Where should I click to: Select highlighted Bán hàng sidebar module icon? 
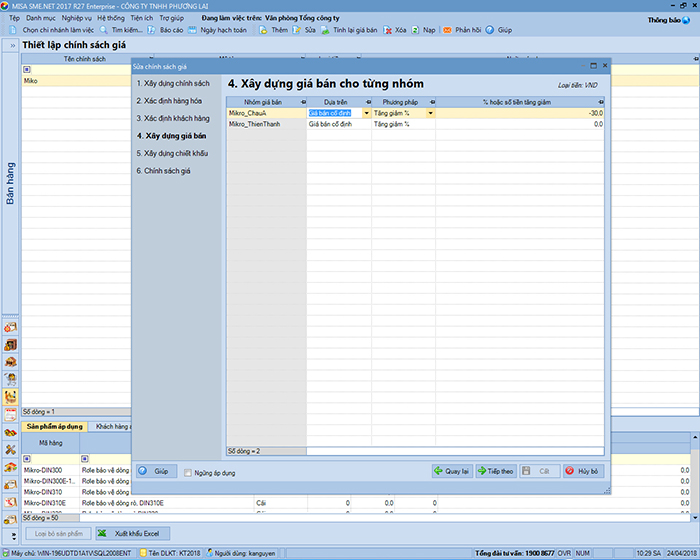tap(10, 397)
